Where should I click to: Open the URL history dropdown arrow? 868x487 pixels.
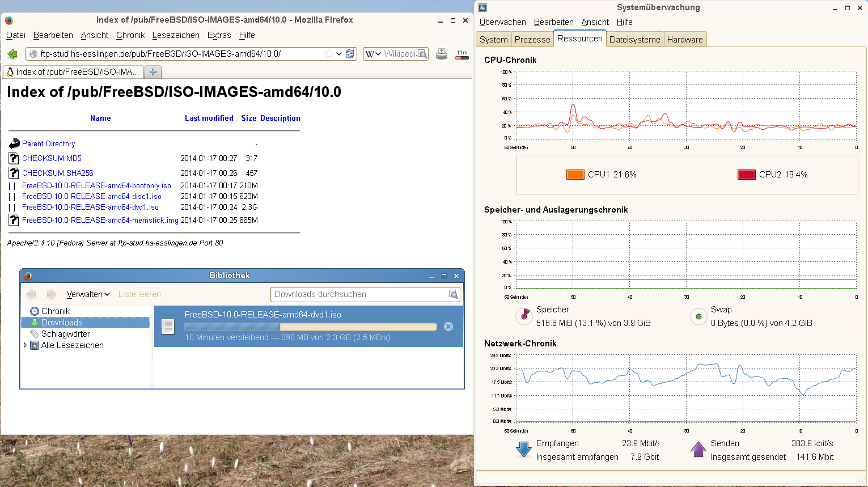[x=339, y=54]
